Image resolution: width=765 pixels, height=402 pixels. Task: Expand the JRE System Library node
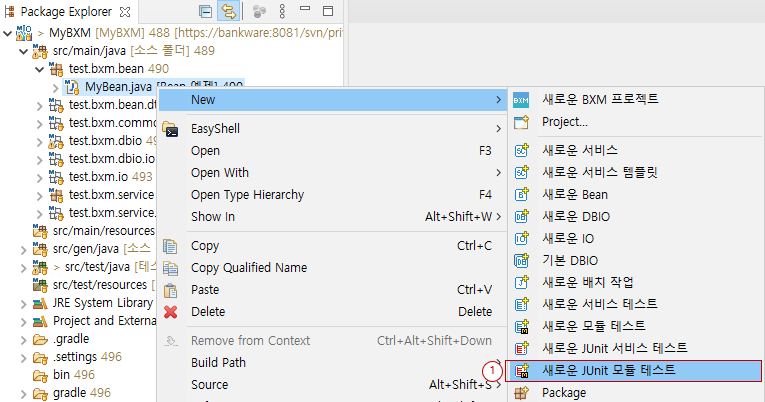click(x=24, y=303)
